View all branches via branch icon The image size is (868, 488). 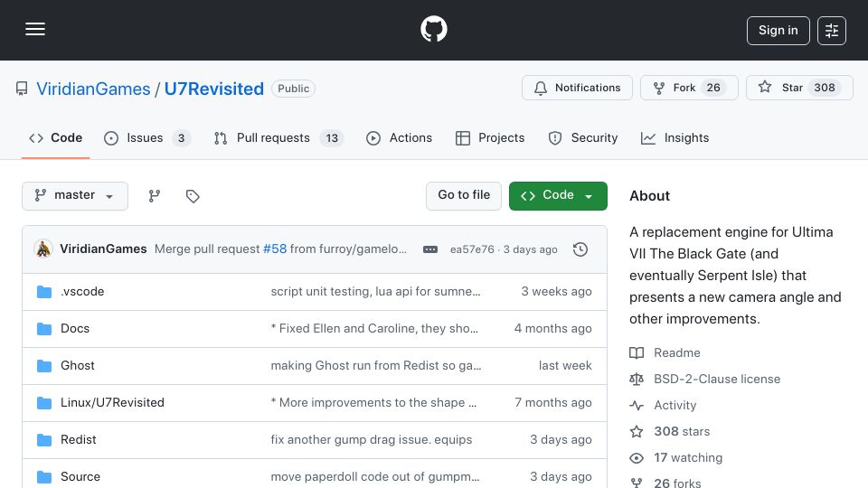pyautogui.click(x=155, y=196)
